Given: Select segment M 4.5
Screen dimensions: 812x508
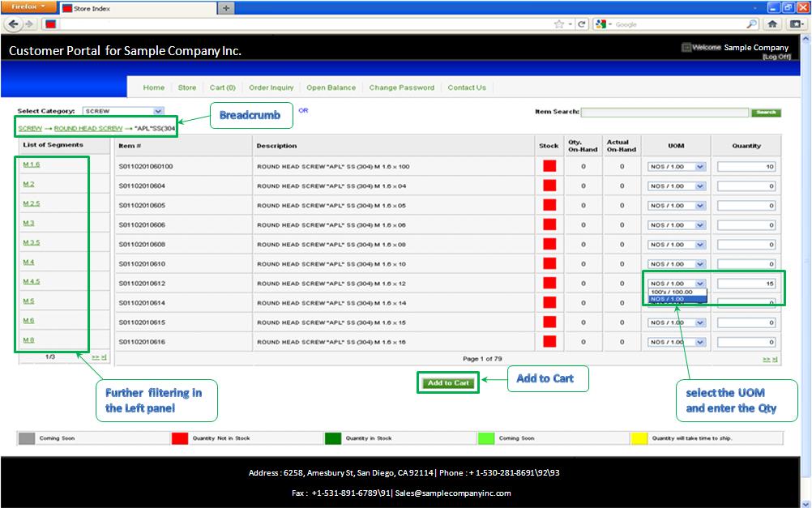Looking at the screenshot, I should point(31,281).
